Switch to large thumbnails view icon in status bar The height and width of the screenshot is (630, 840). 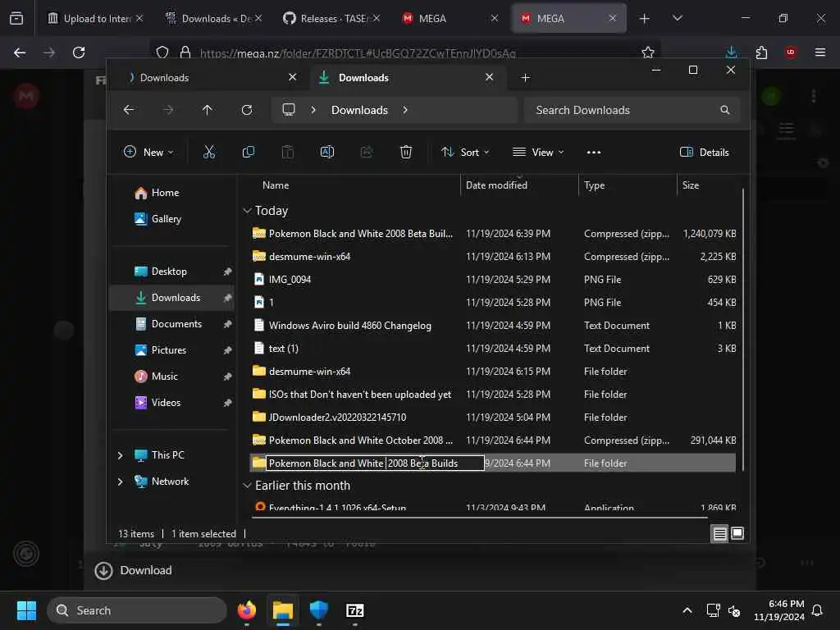[737, 533]
